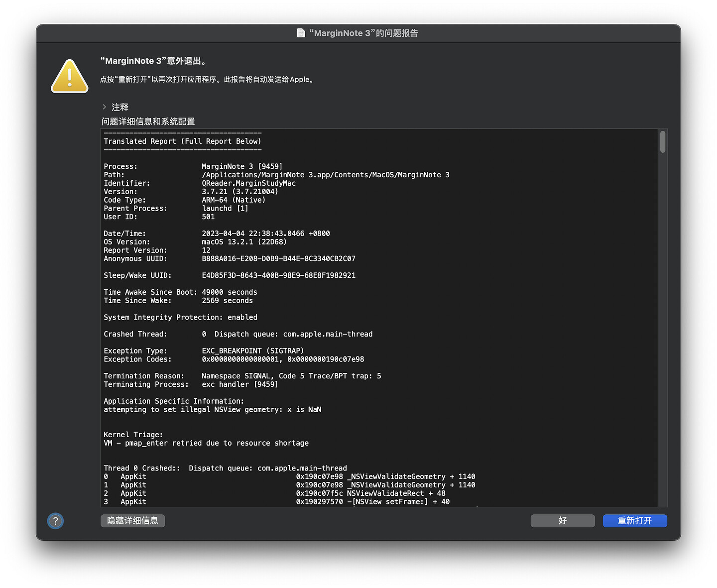This screenshot has width=717, height=588.
Task: Click the "2569 seconds" since wake value
Action: click(x=228, y=301)
